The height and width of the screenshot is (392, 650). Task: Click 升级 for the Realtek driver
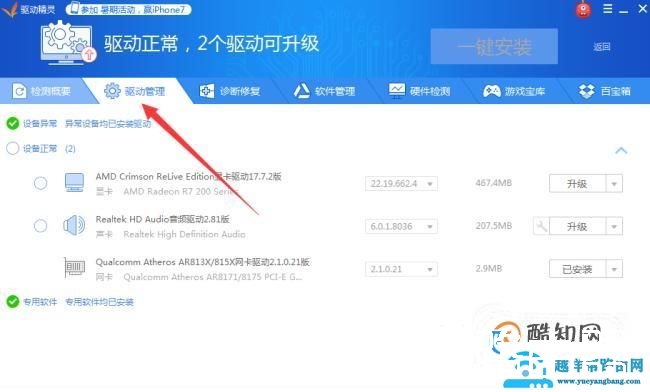click(x=577, y=226)
